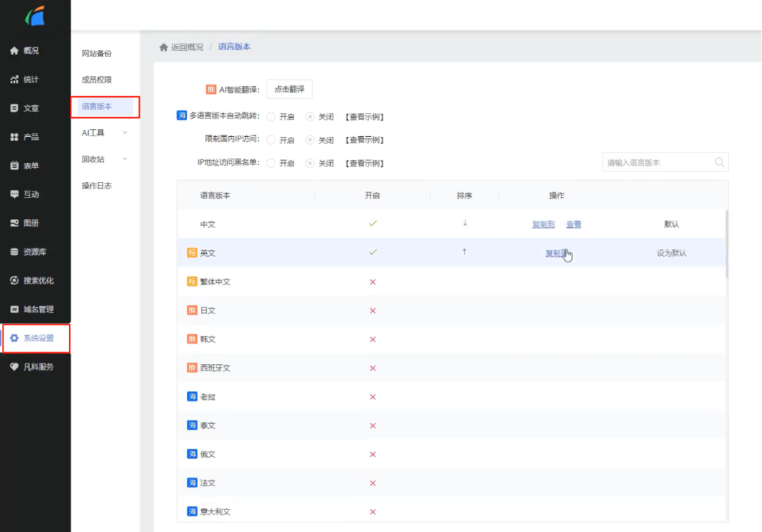
Task: Select 关闭 for 限制国内IP访问
Action: coord(310,140)
